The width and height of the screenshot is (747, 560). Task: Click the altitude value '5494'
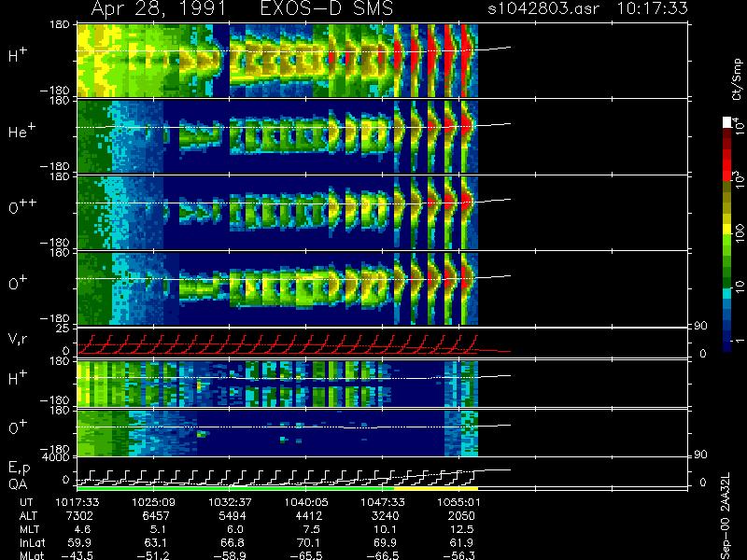(232, 516)
